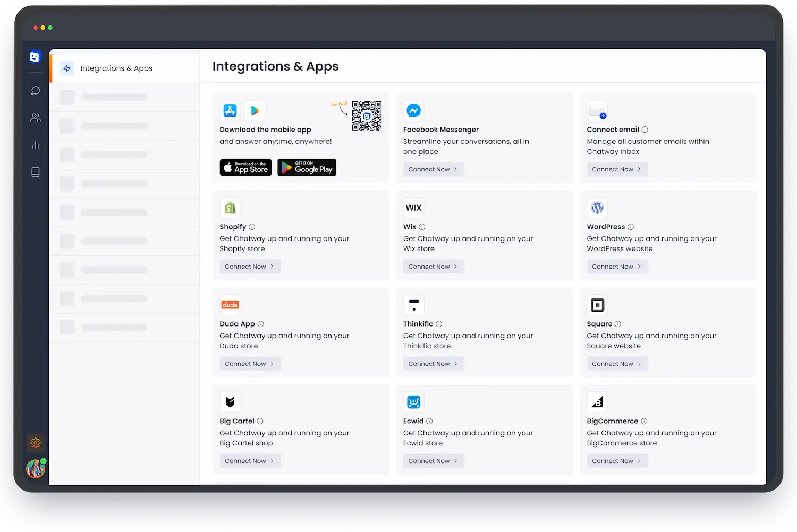
Task: Click Connect Now for Thinkific
Action: click(x=434, y=364)
